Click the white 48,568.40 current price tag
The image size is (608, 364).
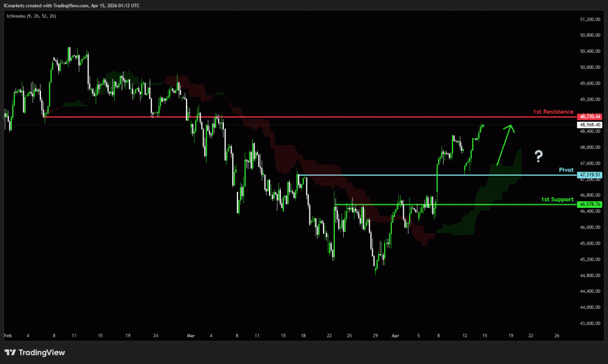pyautogui.click(x=590, y=125)
